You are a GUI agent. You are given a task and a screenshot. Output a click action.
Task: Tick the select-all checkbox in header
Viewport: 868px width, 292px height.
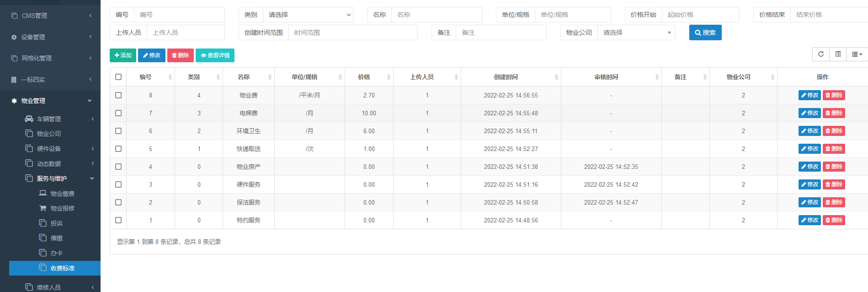[x=118, y=77]
